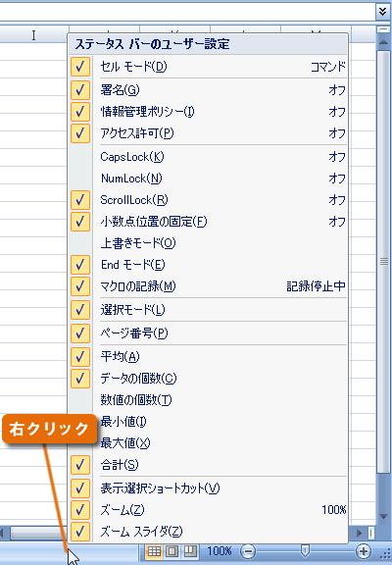Select Page Layout view icon
The height and width of the screenshot is (565, 392).
click(172, 551)
